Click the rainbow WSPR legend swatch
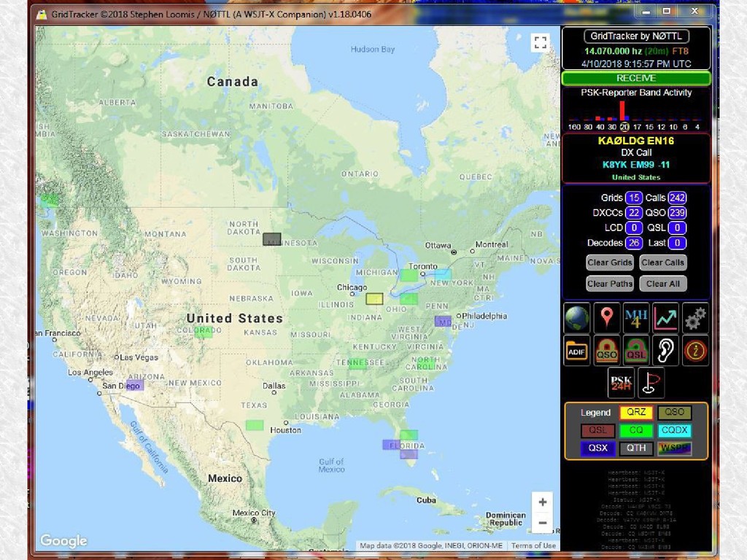 674,448
